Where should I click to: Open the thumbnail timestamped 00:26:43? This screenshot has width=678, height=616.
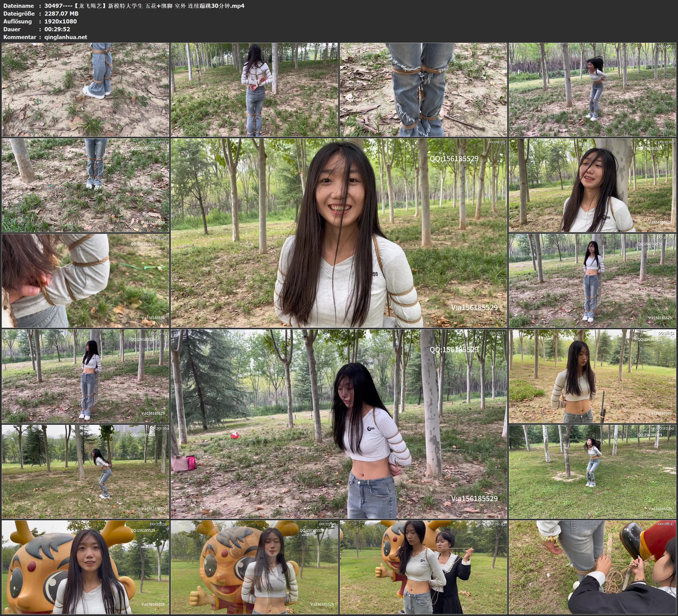click(x=424, y=567)
